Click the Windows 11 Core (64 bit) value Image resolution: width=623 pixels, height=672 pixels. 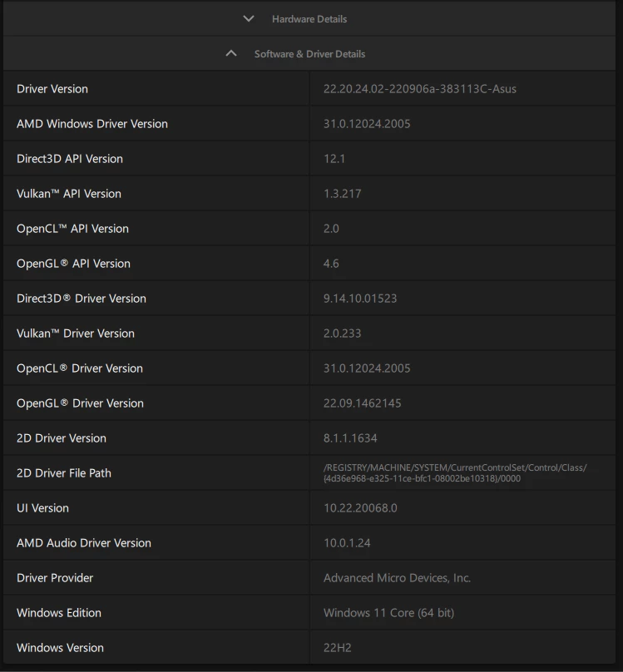(x=388, y=613)
